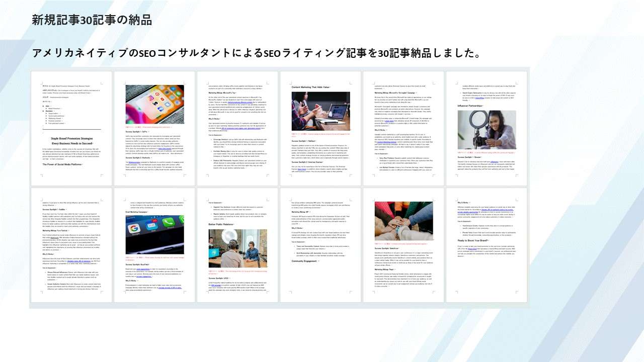Open the first document page thumbnail with table of contents
The width and height of the screenshot is (644, 362).
click(71, 129)
